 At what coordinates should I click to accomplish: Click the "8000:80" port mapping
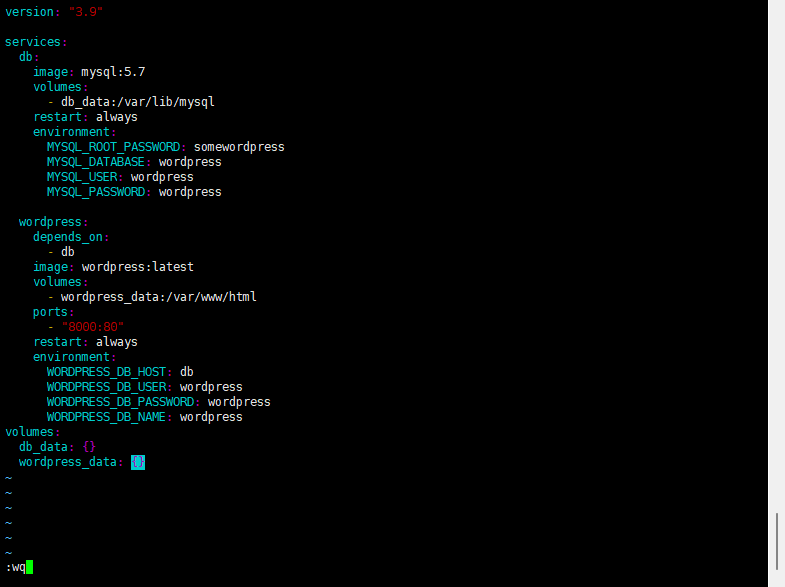point(93,327)
